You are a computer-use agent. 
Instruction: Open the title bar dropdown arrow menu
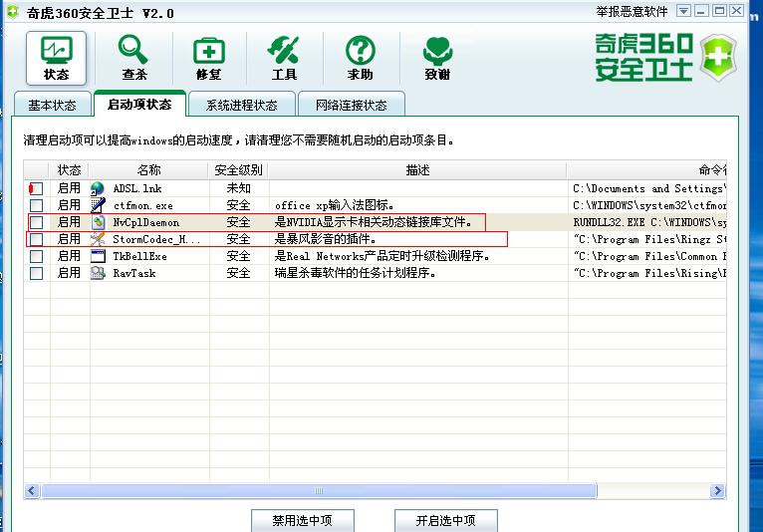click(x=683, y=11)
